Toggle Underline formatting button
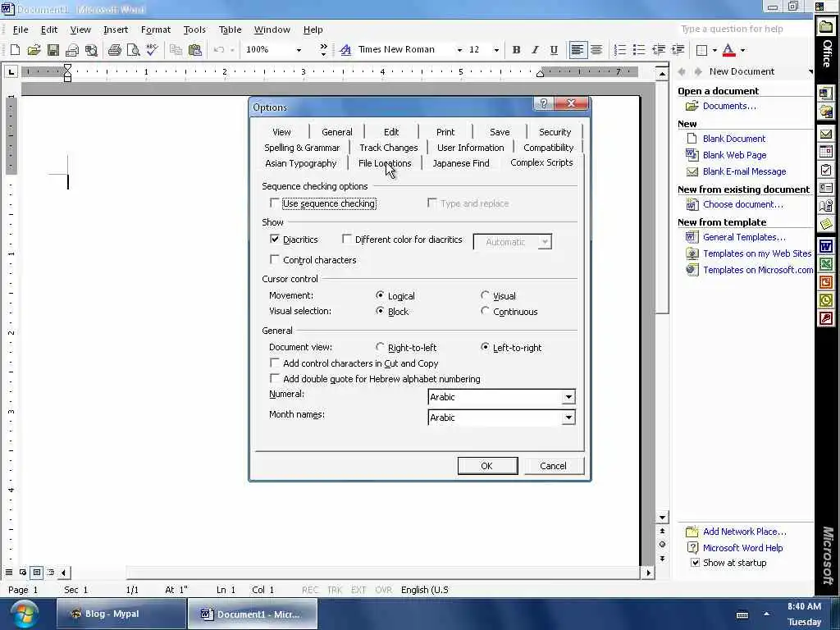840x630 pixels. (x=554, y=50)
